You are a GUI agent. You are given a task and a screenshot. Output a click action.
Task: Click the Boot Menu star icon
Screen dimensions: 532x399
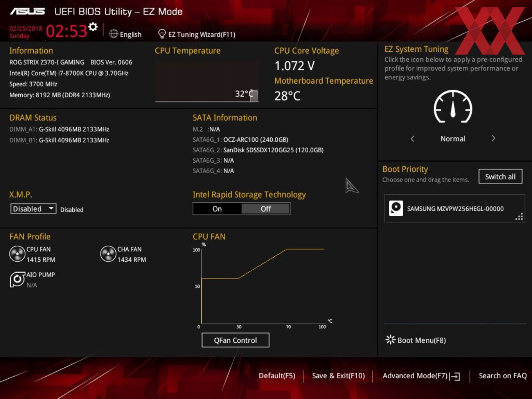click(390, 340)
